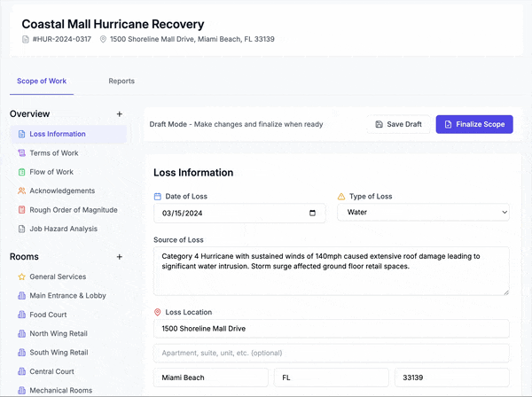
Task: Click the apartment, suite, unit field
Action: (x=331, y=353)
